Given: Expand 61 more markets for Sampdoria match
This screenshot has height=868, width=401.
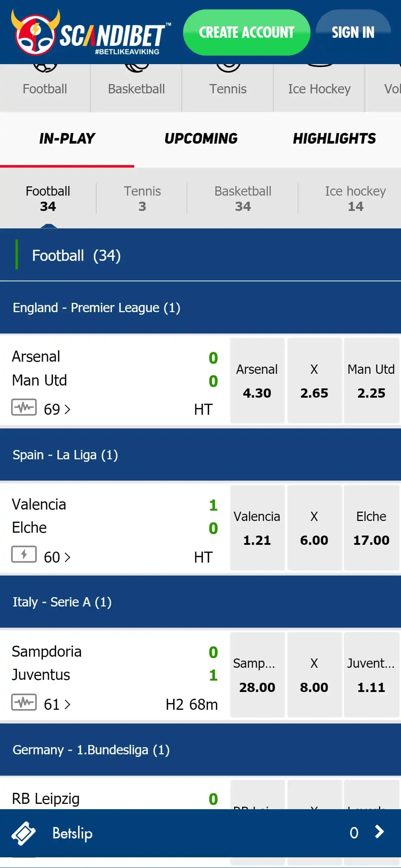Looking at the screenshot, I should click(x=57, y=704).
